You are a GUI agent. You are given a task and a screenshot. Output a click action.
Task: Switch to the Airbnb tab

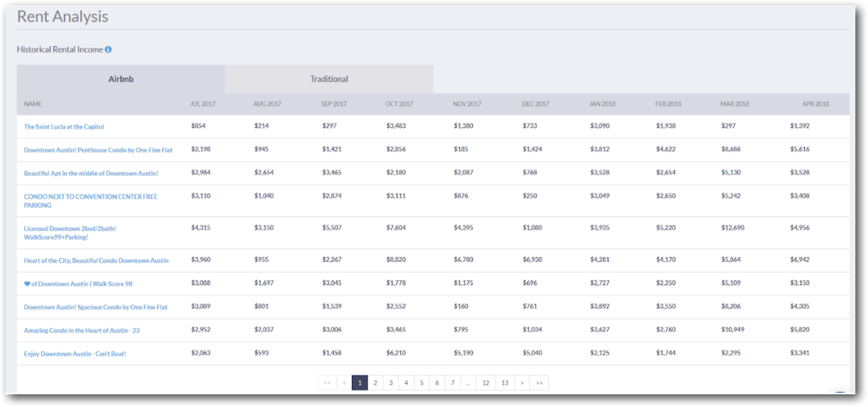[121, 79]
